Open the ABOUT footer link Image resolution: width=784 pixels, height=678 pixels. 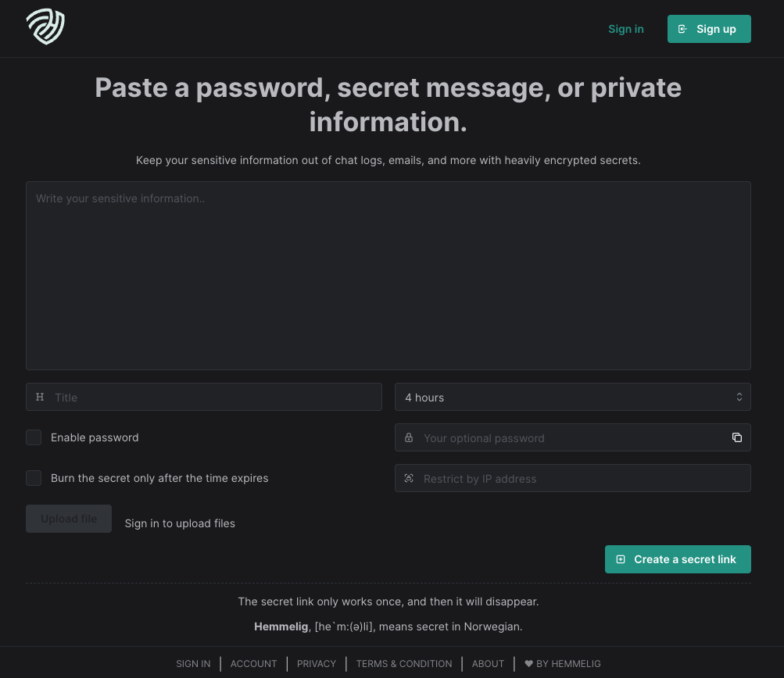click(488, 663)
